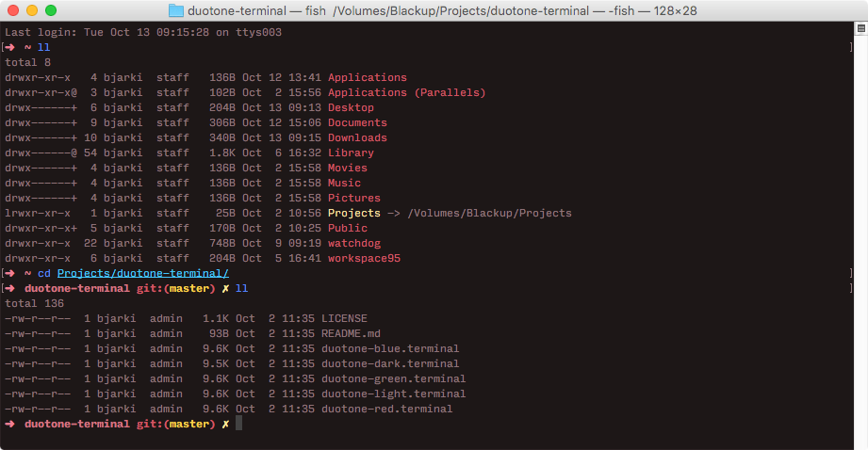Click the lrwxr-xr-x permissions string
The height and width of the screenshot is (450, 868).
[38, 213]
